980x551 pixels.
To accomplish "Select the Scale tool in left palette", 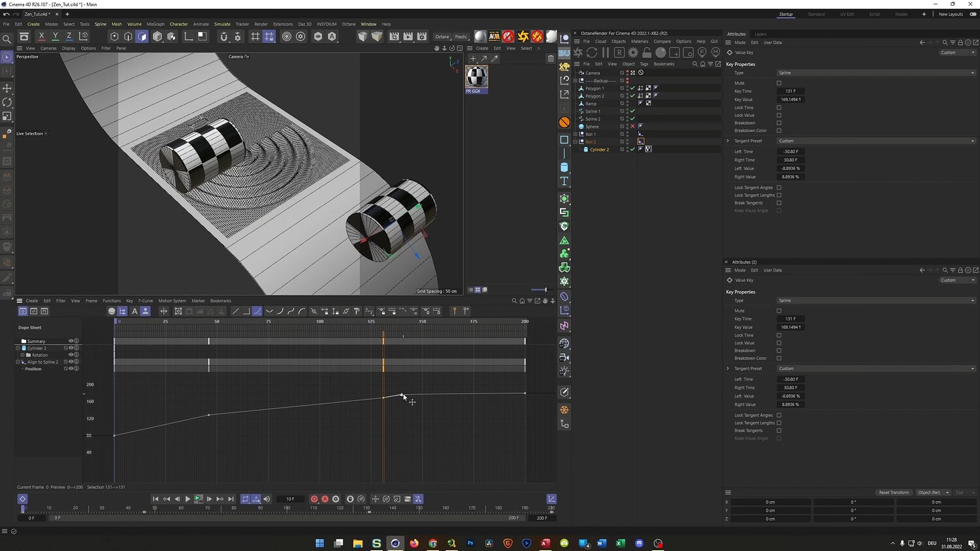I will [7, 116].
